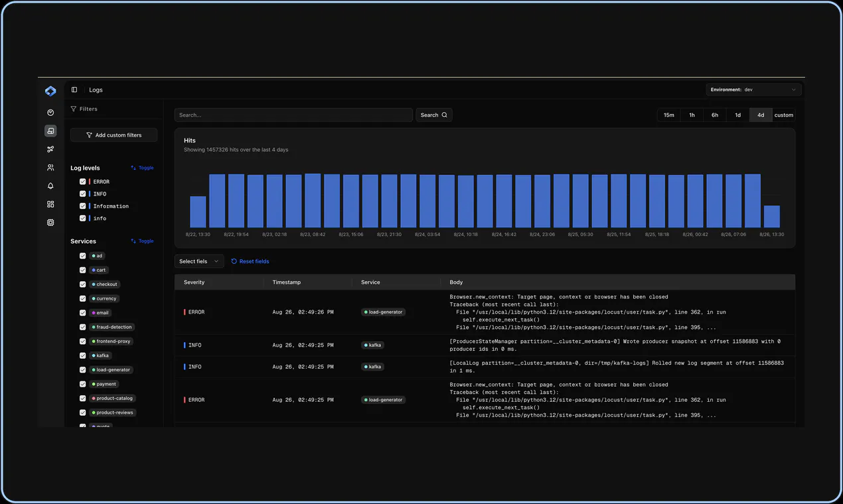Screen dimensions: 843x504
Task: Click into the Search input field
Action: pos(293,115)
